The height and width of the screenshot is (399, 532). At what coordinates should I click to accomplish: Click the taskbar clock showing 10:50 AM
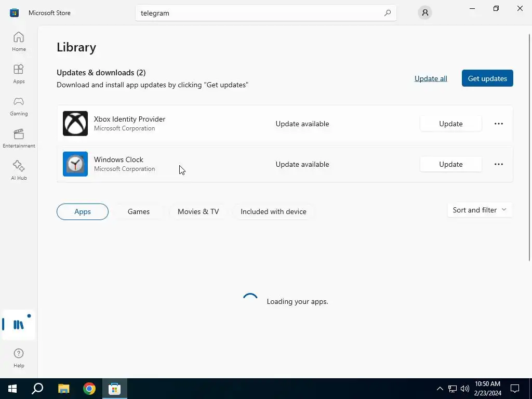tap(487, 389)
